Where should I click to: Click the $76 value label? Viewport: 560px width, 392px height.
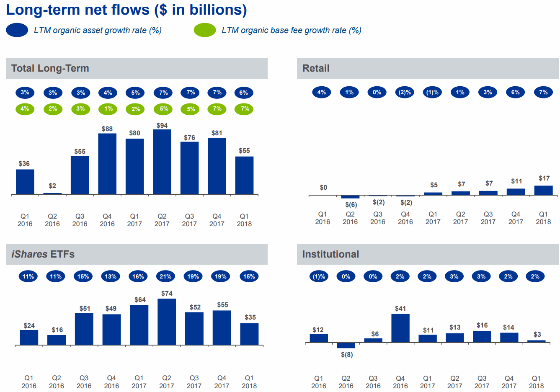click(x=189, y=138)
